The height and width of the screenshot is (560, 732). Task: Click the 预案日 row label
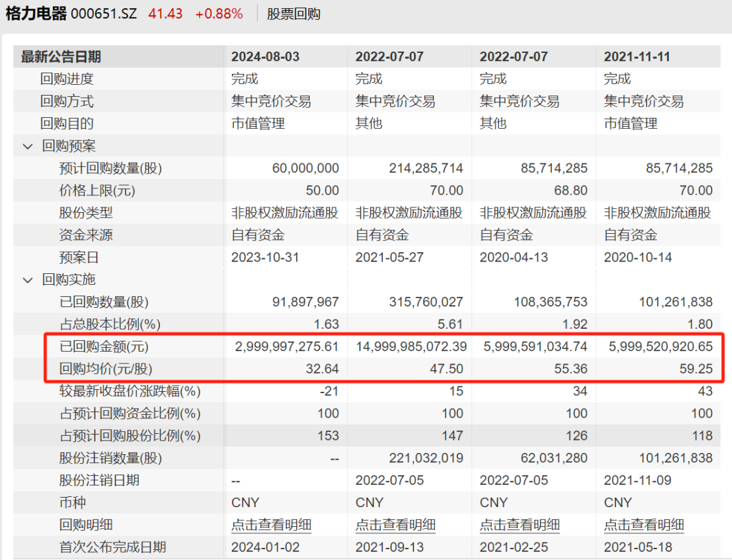tap(79, 258)
